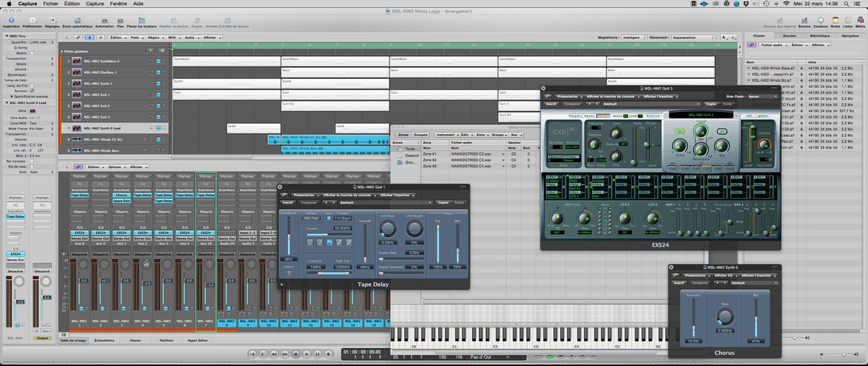Image resolution: width=868 pixels, height=366 pixels.
Task: Open the Édition dropdown in arrange toolbar
Action: 118,38
